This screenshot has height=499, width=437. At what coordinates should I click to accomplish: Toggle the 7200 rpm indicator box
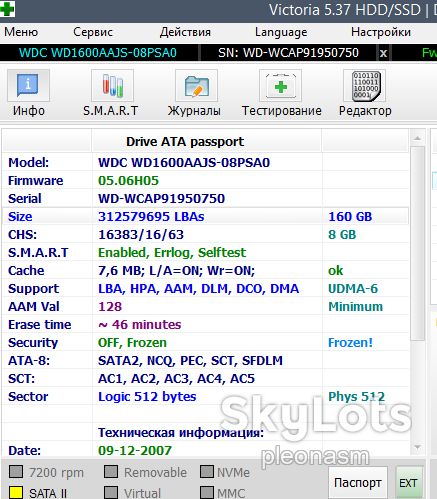click(x=16, y=472)
